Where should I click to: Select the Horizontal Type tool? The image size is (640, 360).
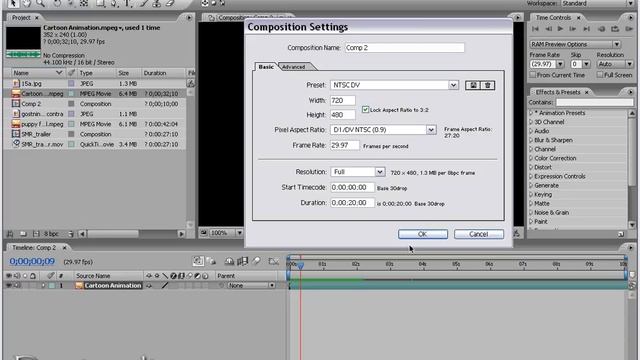(x=127, y=3)
